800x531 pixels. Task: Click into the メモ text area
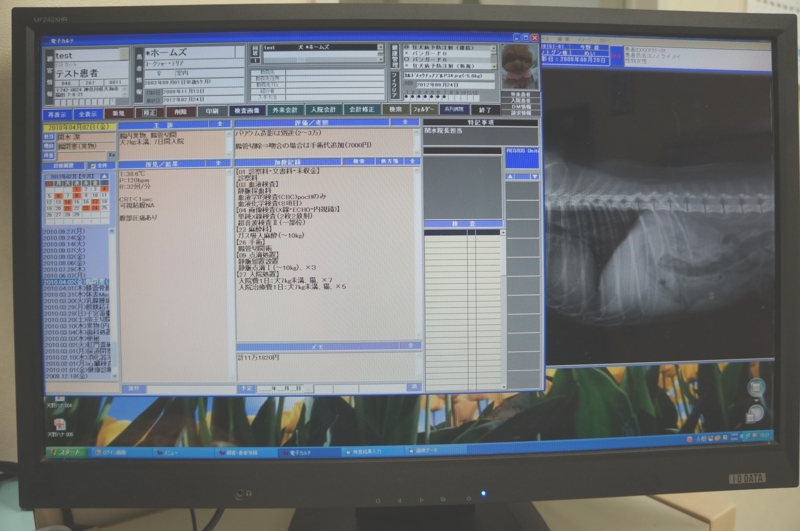pos(327,366)
